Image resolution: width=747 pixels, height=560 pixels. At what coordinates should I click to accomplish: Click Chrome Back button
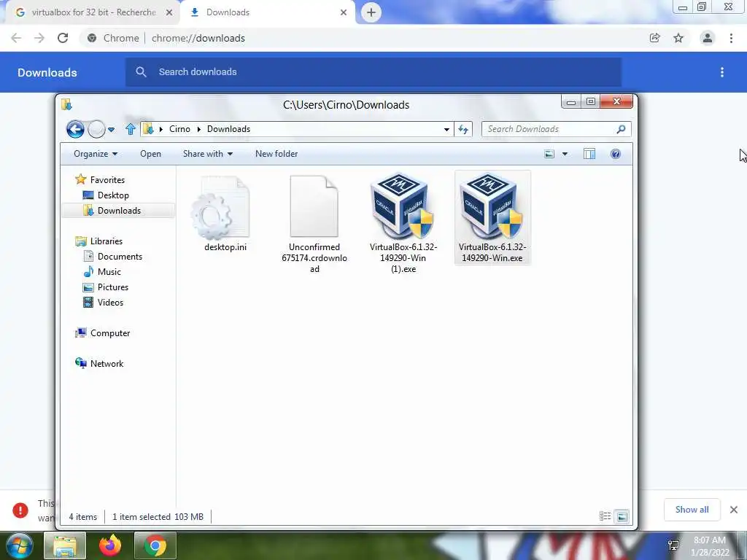point(16,38)
